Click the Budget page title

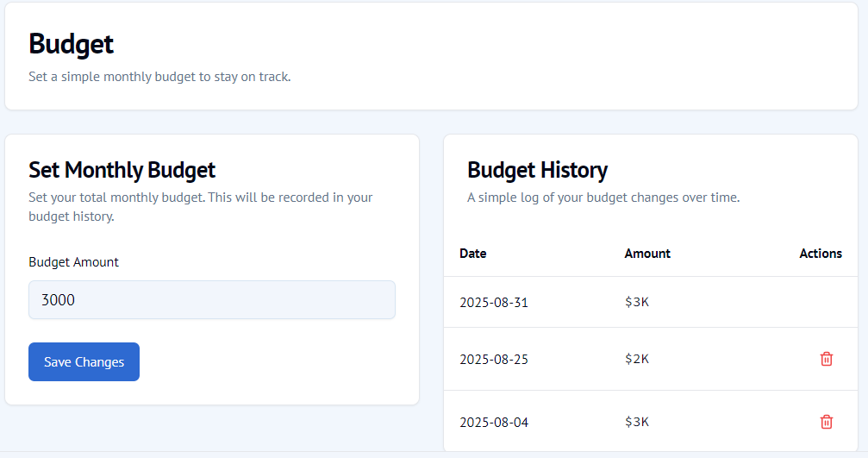72,44
